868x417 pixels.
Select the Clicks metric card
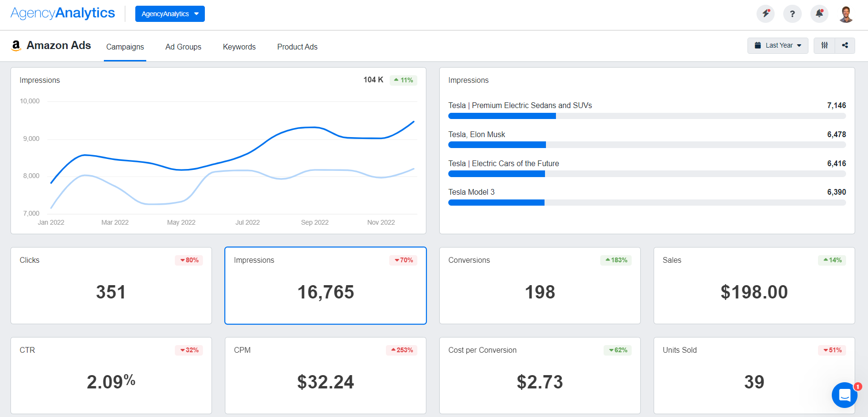point(111,286)
